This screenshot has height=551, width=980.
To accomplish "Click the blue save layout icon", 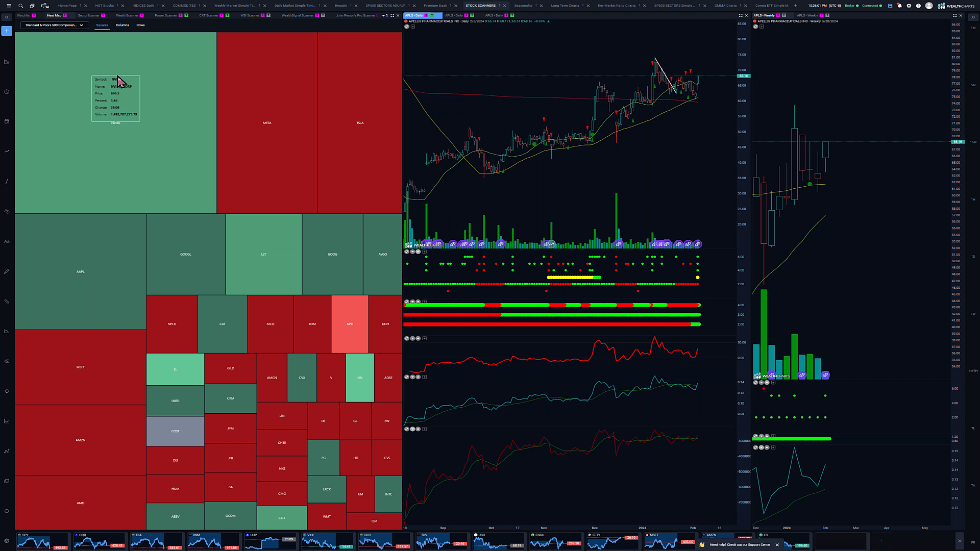I will click(x=890, y=6).
